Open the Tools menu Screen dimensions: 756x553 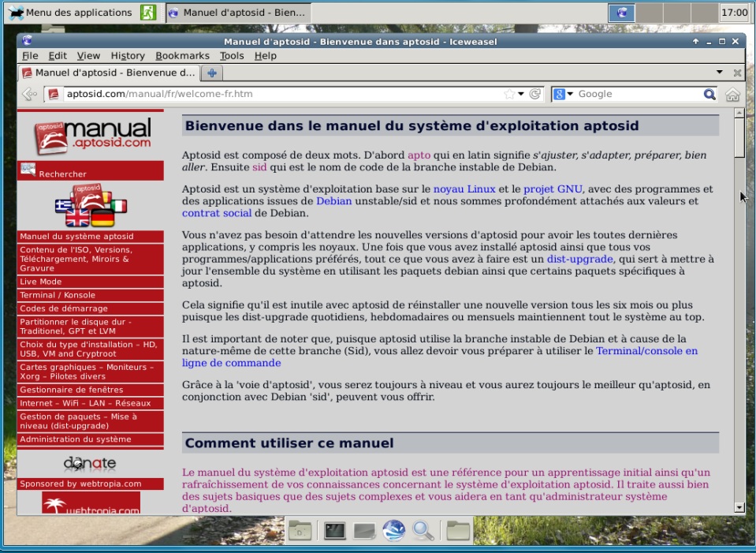[232, 56]
